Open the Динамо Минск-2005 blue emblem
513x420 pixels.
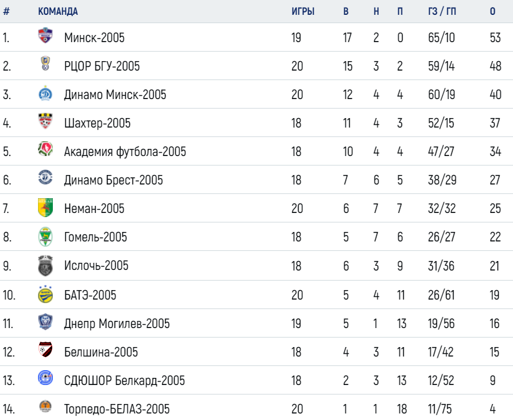(x=46, y=94)
